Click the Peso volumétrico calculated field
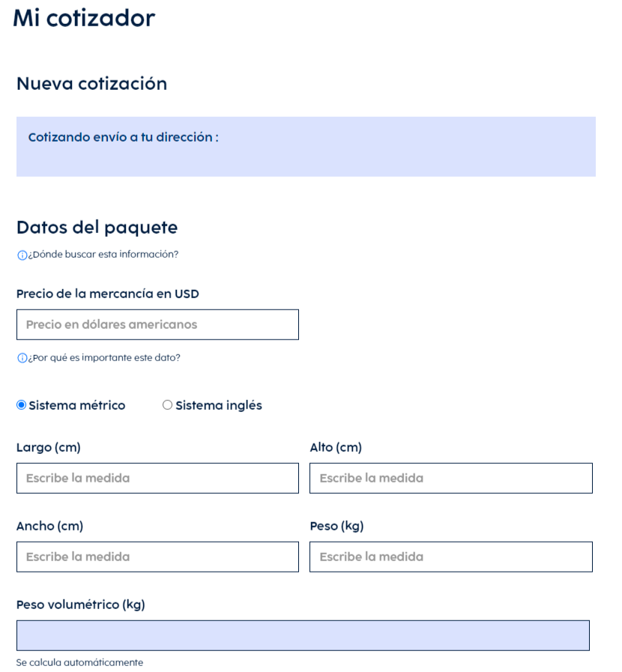The height and width of the screenshot is (672, 622). (303, 635)
